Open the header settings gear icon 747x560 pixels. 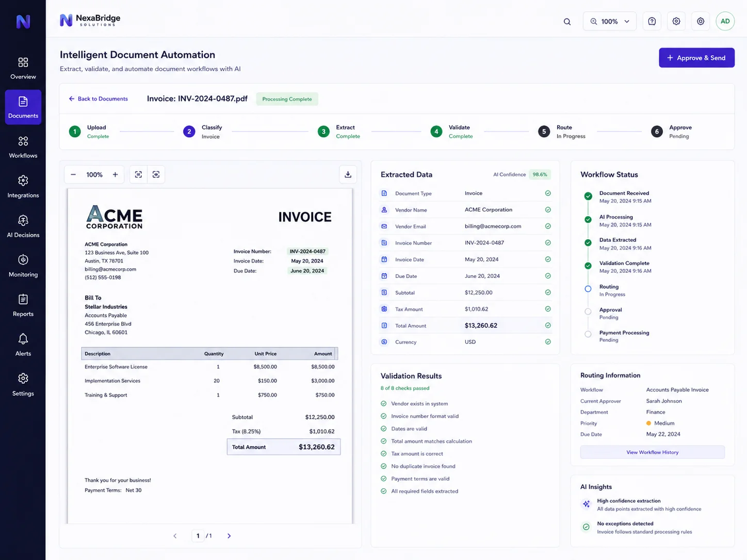pyautogui.click(x=676, y=21)
